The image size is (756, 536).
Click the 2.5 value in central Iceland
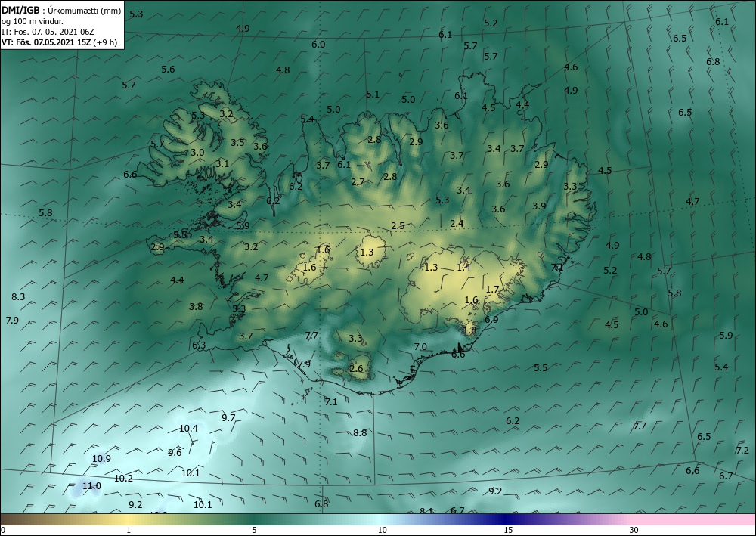398,225
